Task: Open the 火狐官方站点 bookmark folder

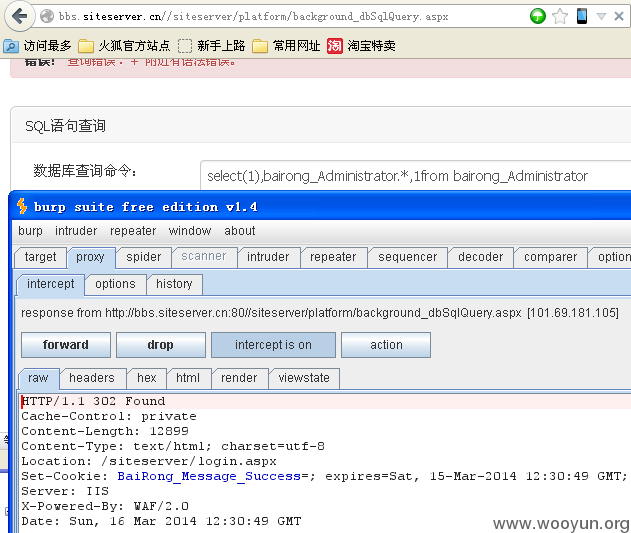Action: (x=124, y=46)
